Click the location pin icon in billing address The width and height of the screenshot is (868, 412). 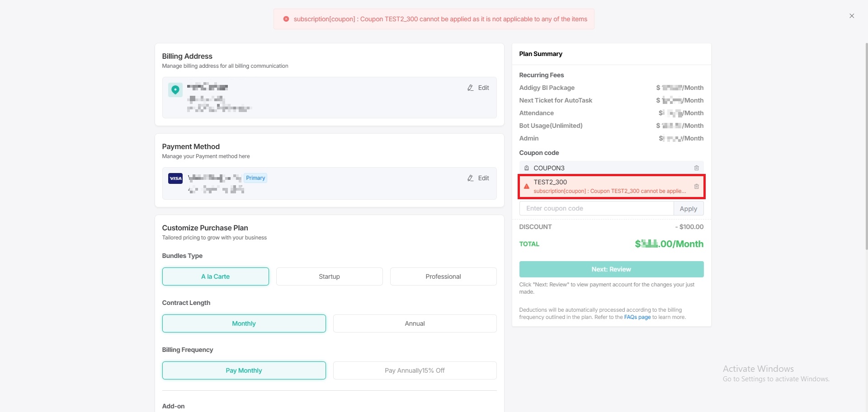click(x=175, y=90)
